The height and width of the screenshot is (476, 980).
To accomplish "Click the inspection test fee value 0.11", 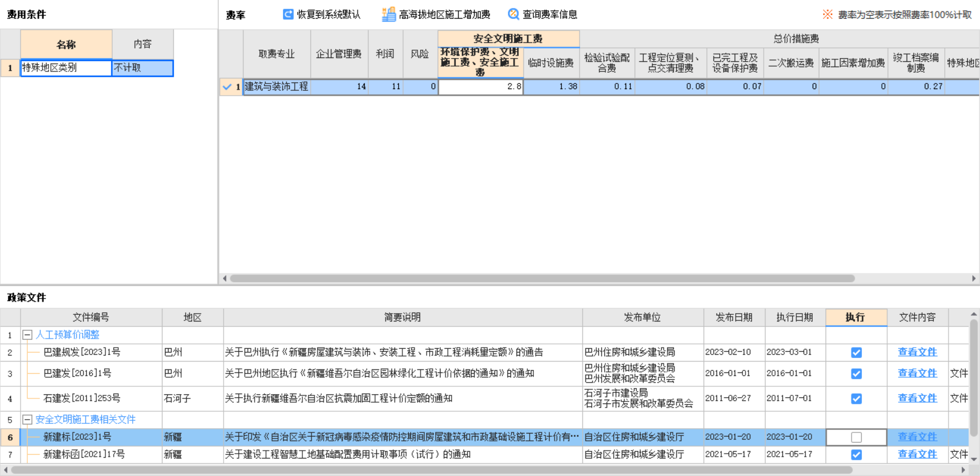I will [x=607, y=87].
